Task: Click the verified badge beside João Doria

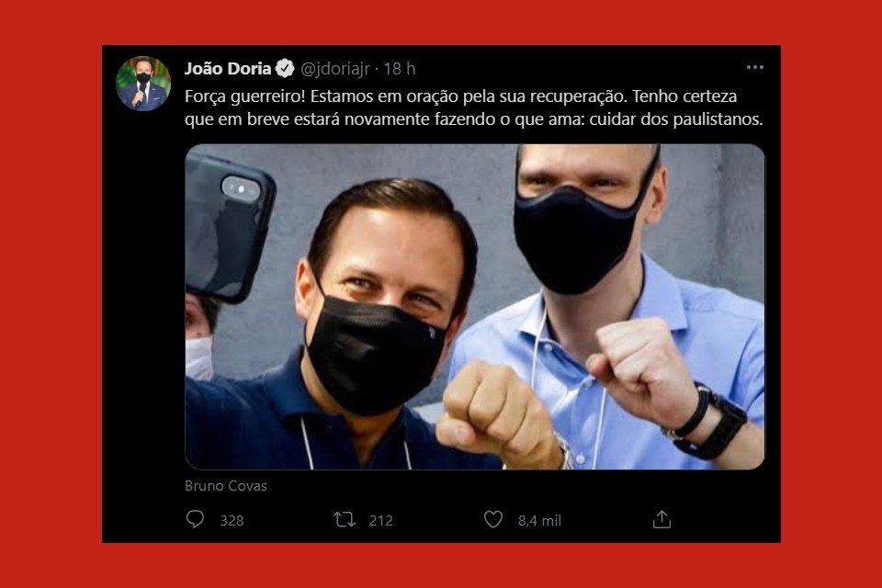Action: click(285, 69)
